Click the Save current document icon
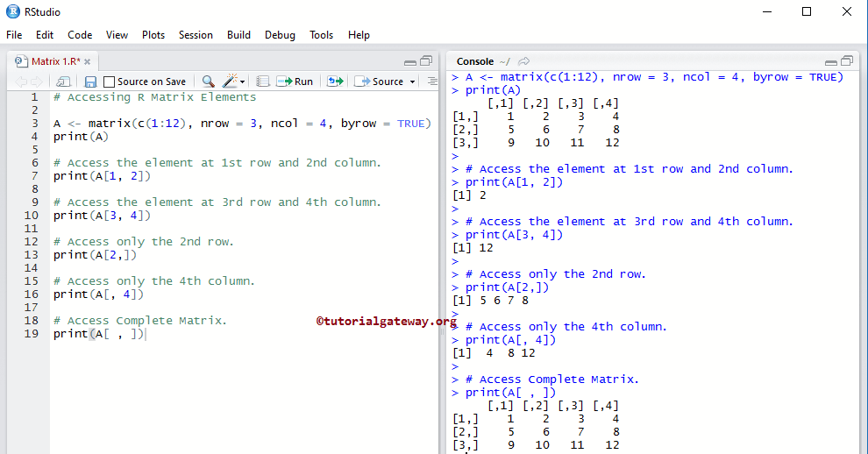 pyautogui.click(x=90, y=82)
